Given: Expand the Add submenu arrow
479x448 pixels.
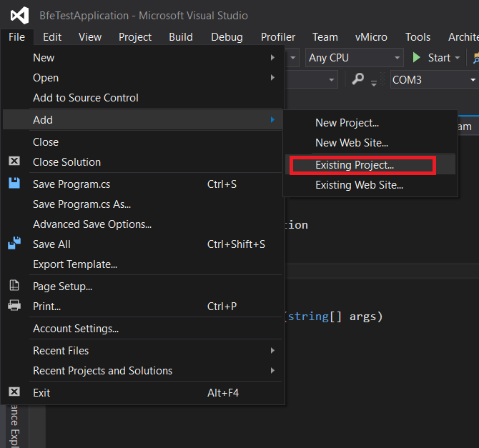Looking at the screenshot, I should tap(272, 120).
